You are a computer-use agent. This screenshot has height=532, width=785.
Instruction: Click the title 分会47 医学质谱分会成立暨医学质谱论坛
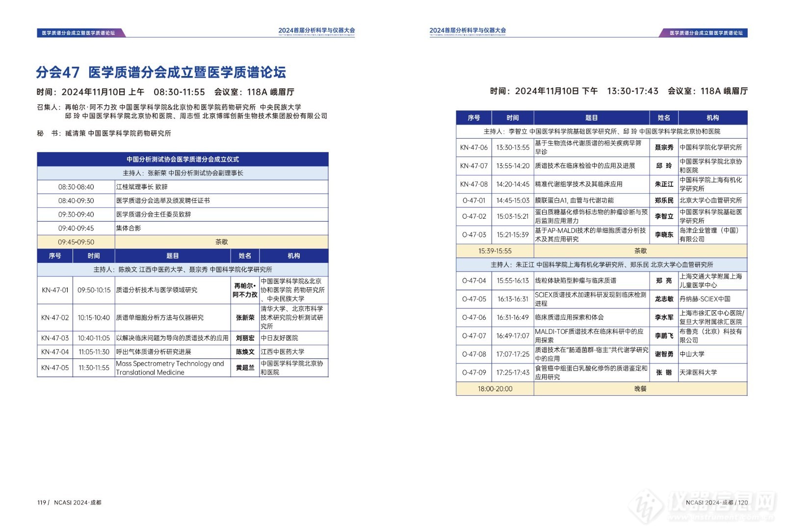(x=160, y=72)
